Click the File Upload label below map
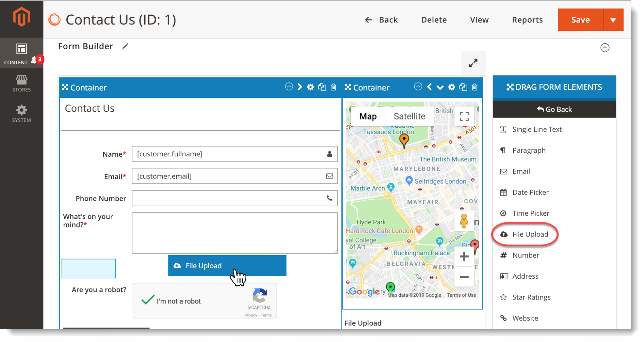 click(363, 323)
